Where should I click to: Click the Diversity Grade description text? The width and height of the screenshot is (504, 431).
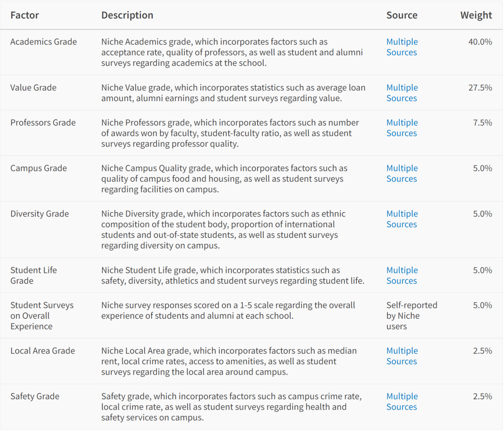pos(224,229)
